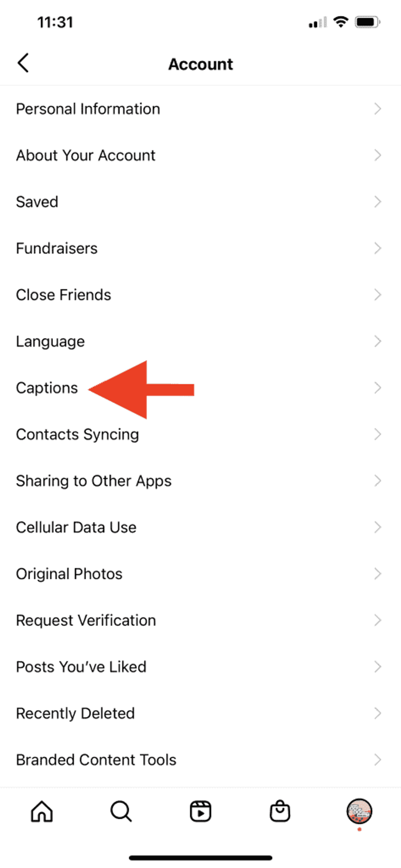Expand the Personal Information chevron

tap(378, 109)
